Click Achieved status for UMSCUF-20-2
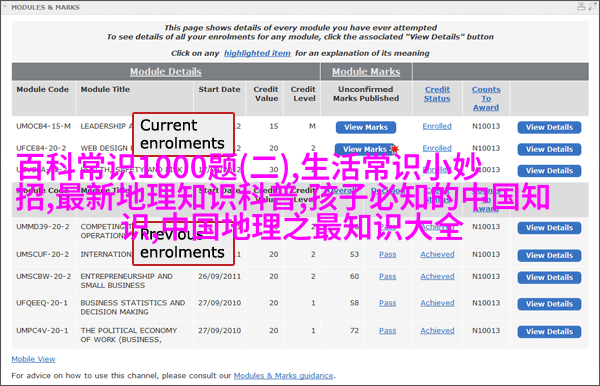 click(x=437, y=254)
